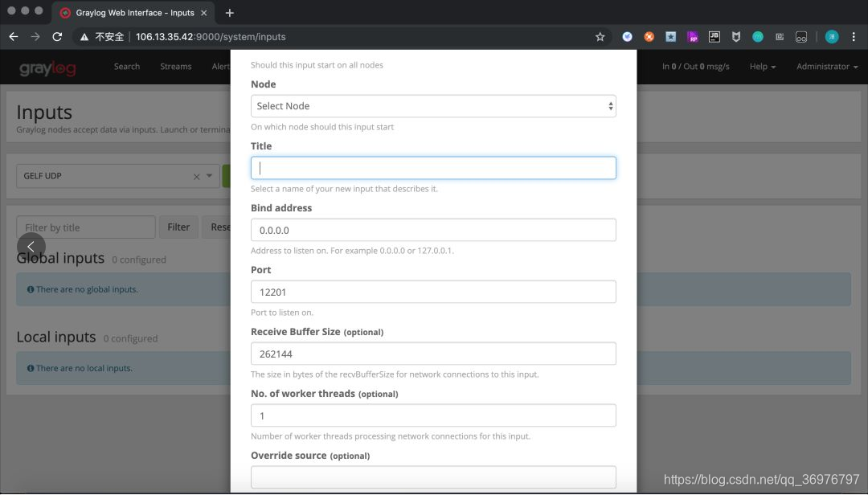
Task: Open Chrome three-dot menu
Action: pos(854,37)
